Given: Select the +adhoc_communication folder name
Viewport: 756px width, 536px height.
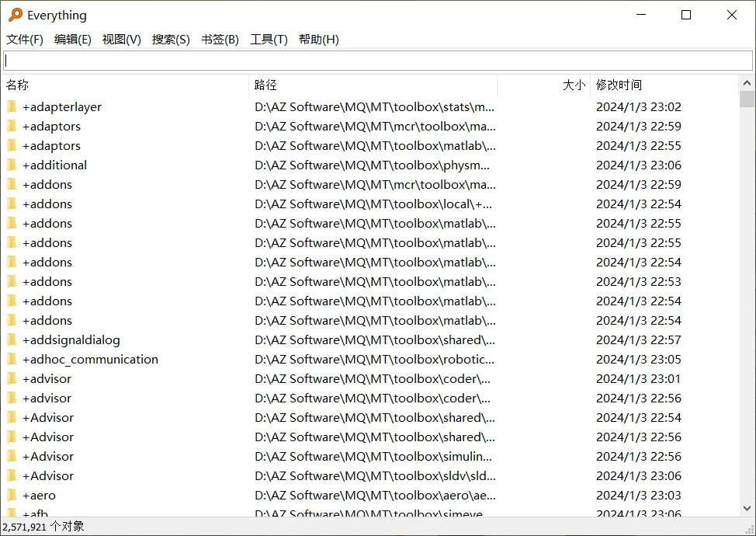Looking at the screenshot, I should [90, 359].
